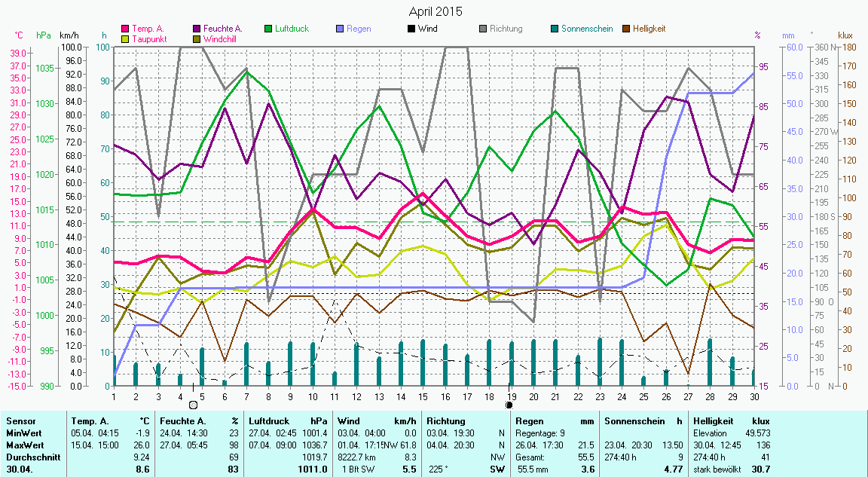Viewport: 868px width, 477px height.
Task: Click the brown Helligkeit legend swatch
Action: (626, 29)
